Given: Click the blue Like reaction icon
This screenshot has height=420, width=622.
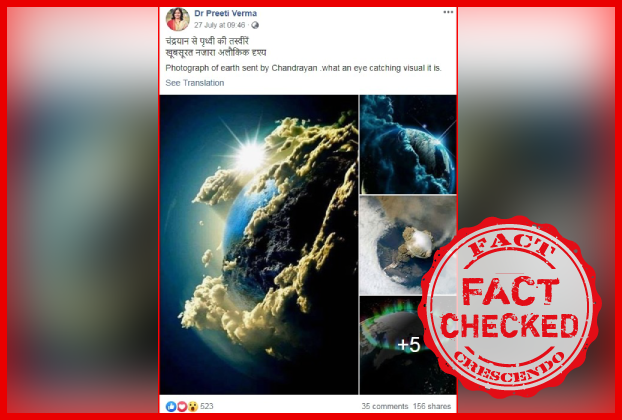Looking at the screenshot, I should coord(171,406).
